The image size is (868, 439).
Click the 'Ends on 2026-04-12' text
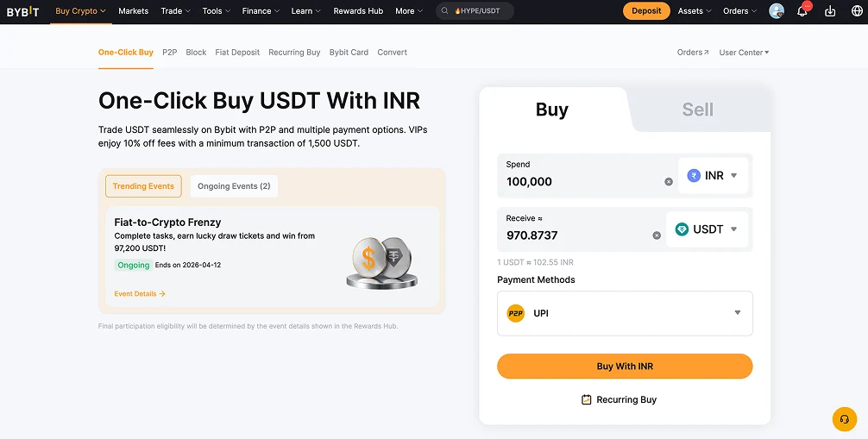click(187, 265)
